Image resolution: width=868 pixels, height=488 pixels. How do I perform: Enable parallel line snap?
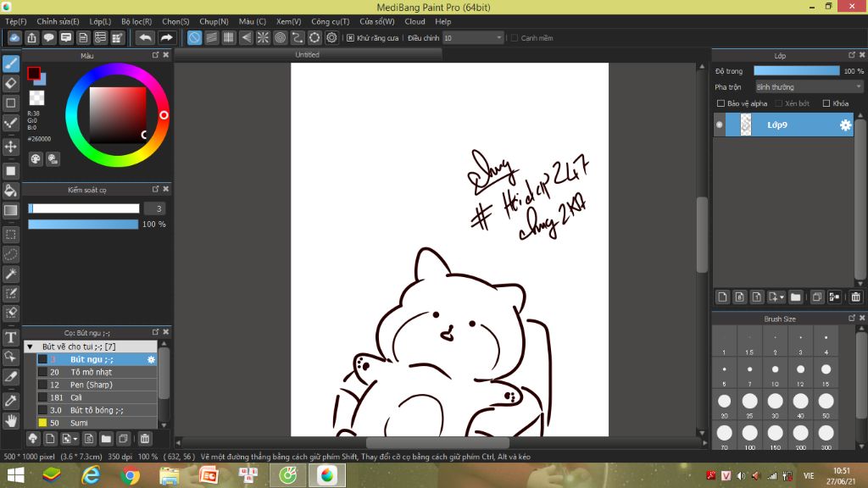[211, 37]
